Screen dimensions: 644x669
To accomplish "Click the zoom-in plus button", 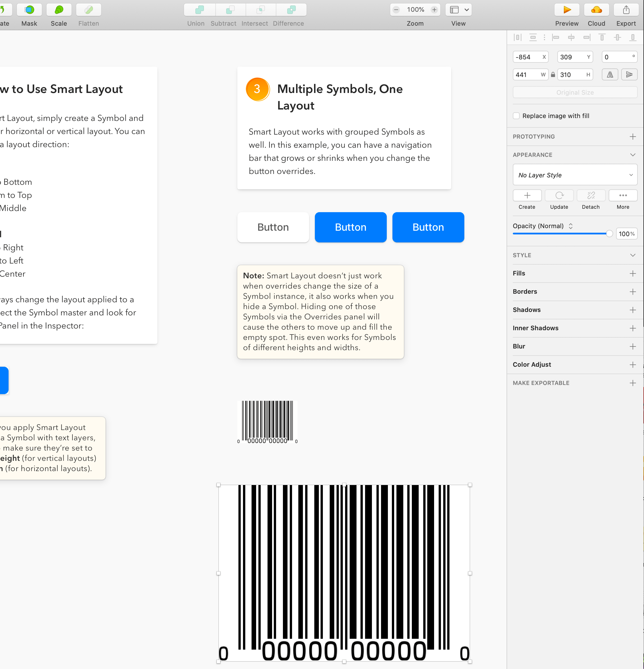I will pyautogui.click(x=434, y=10).
